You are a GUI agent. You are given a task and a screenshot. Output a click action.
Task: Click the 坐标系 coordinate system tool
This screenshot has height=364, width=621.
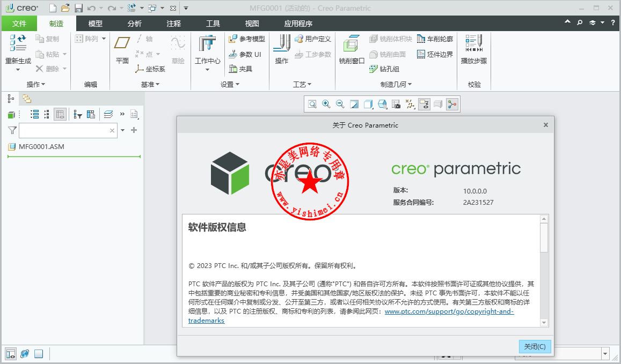[150, 69]
